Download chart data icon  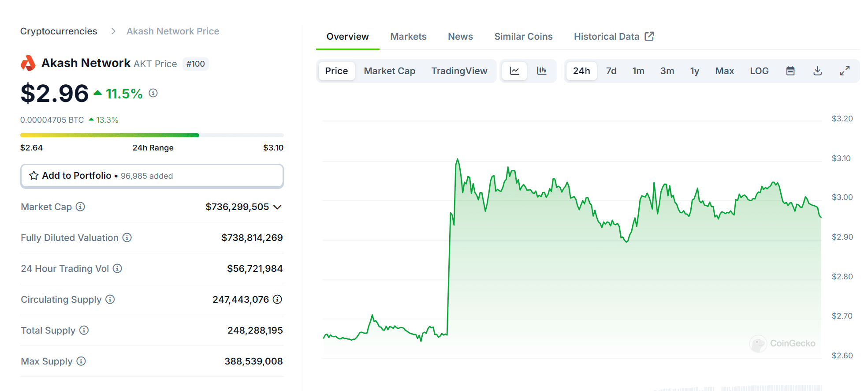point(818,71)
